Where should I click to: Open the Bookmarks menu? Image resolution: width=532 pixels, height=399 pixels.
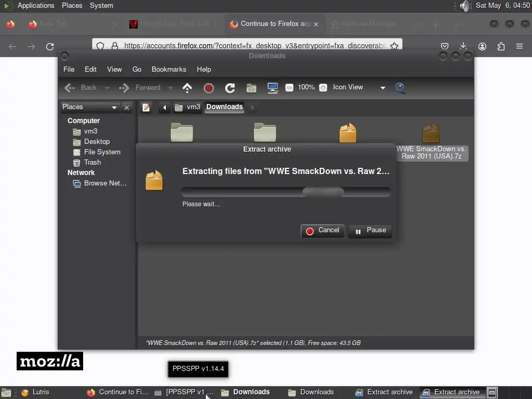(169, 69)
